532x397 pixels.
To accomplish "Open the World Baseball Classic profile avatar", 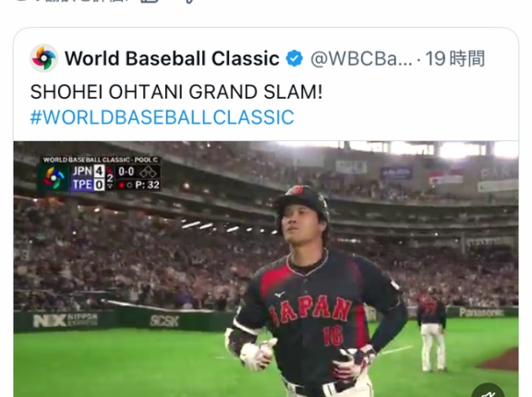I will 43,58.
